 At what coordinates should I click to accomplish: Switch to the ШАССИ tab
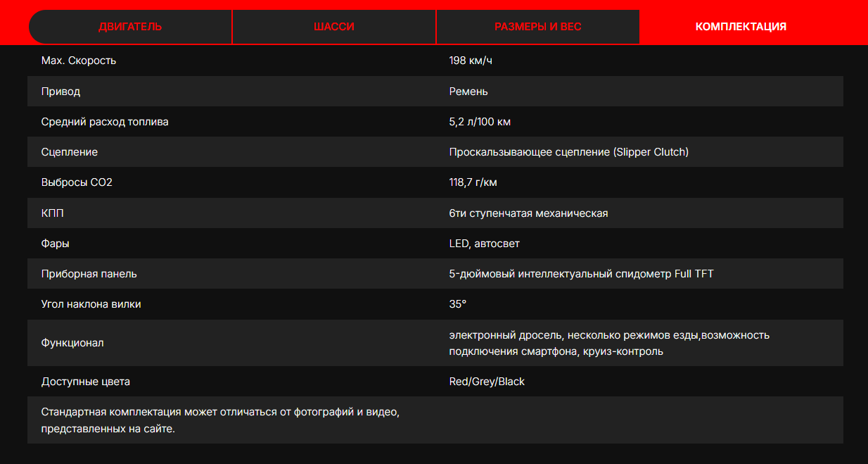pos(333,27)
